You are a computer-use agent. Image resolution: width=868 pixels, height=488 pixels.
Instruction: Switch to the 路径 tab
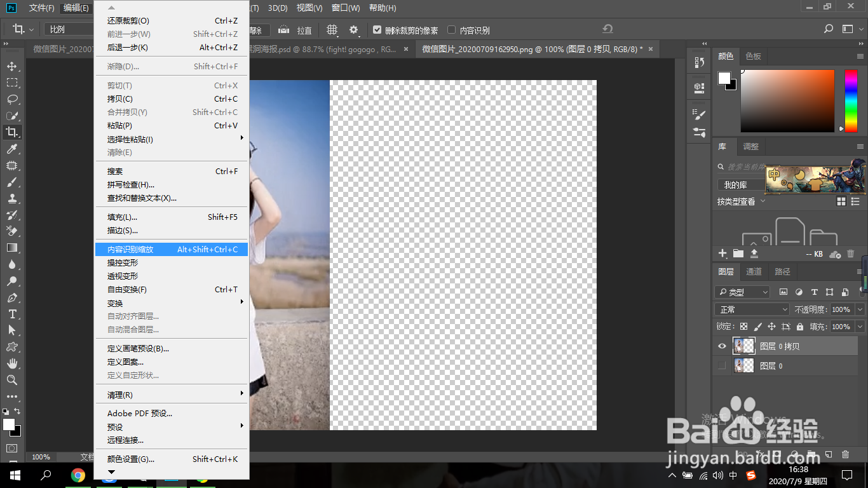coord(782,271)
